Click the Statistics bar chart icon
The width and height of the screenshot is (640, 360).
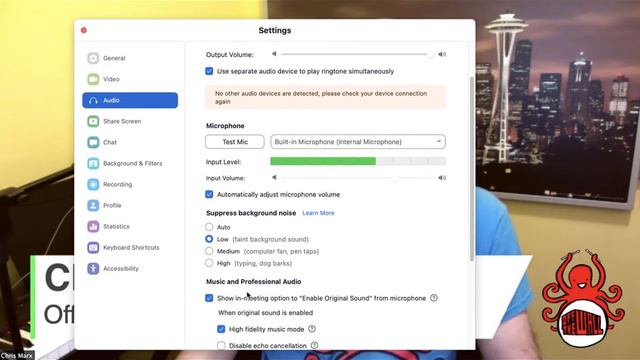[x=93, y=227]
